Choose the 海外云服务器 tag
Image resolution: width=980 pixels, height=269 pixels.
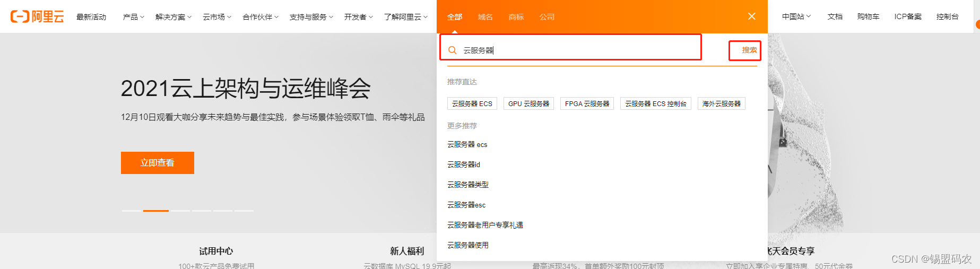point(722,103)
